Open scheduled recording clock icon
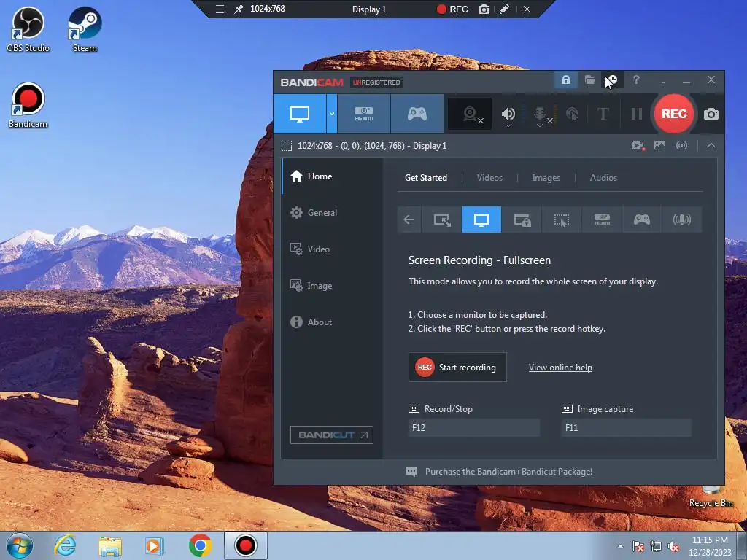747x560 pixels. 612,80
